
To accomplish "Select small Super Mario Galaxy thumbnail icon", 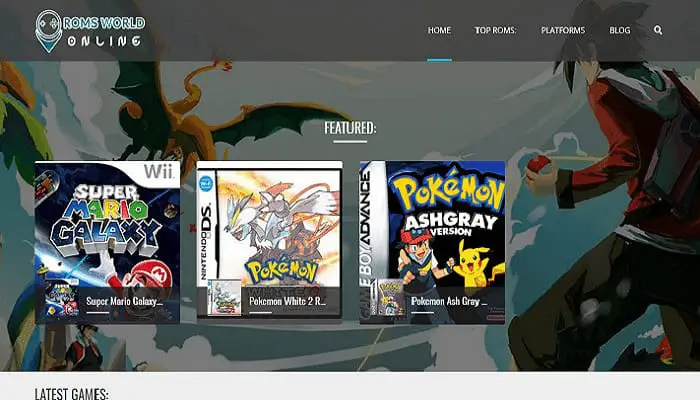I will coord(62,298).
